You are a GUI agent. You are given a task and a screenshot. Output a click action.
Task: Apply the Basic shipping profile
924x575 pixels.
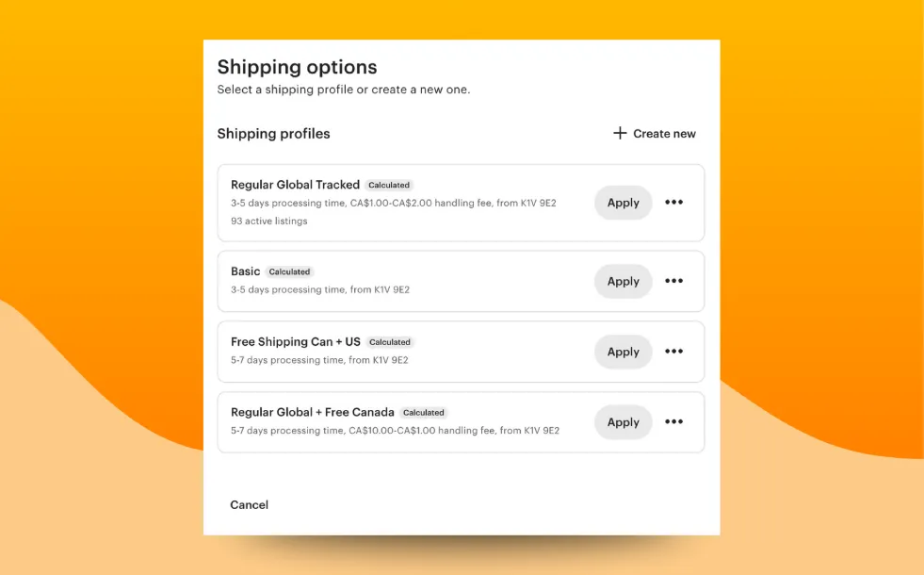tap(623, 281)
